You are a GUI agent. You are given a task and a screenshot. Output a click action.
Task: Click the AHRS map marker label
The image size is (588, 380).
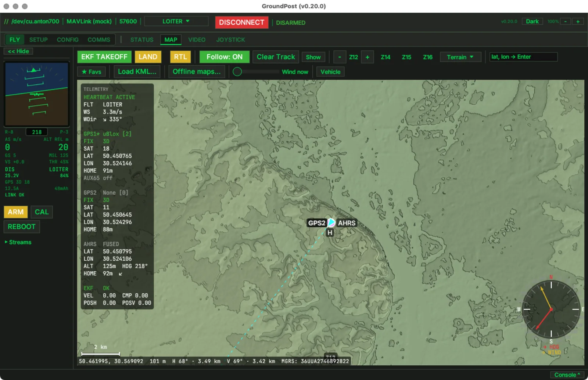[x=347, y=223]
